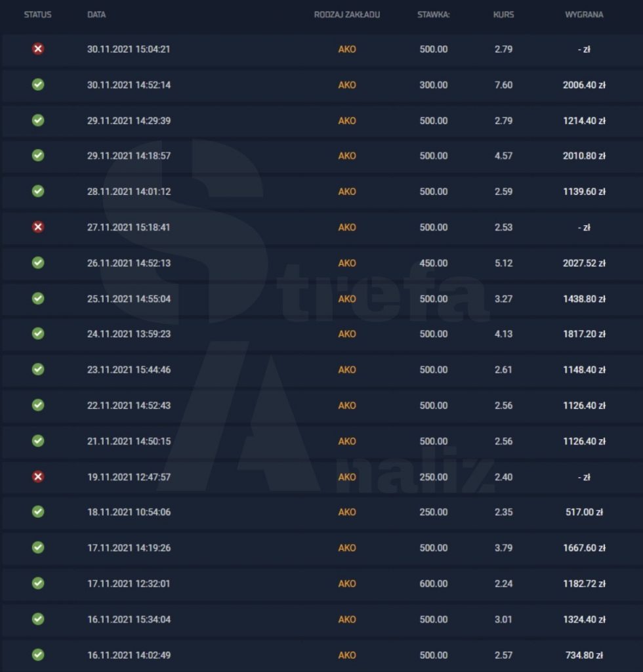The height and width of the screenshot is (672, 643).
Task: Select the 28.11.2021 14:01:12 row date
Action: [129, 192]
